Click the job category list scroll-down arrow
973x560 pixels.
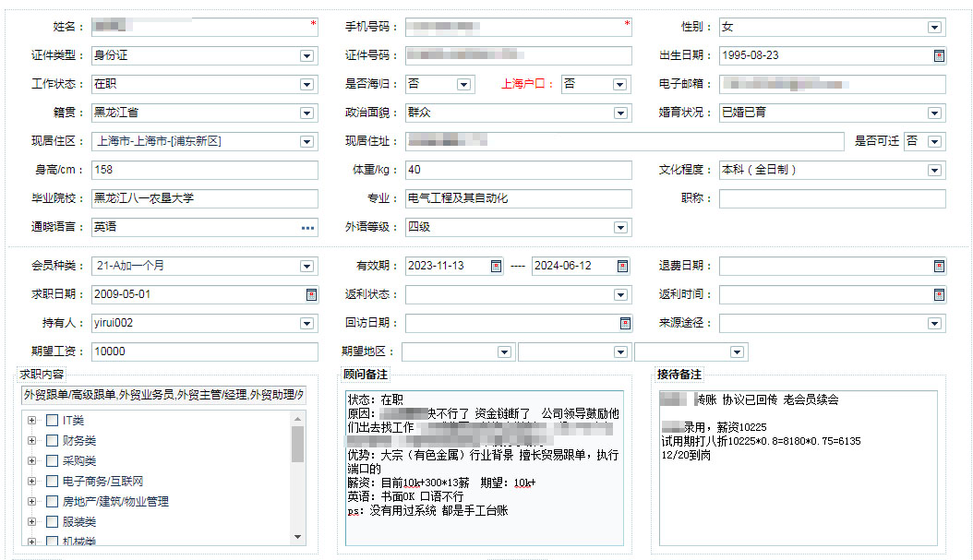coord(298,537)
